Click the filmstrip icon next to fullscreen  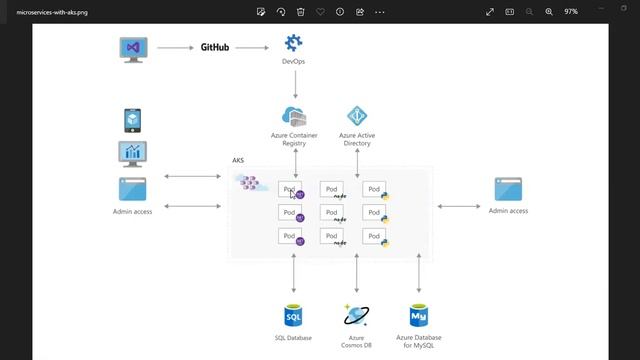click(x=509, y=12)
